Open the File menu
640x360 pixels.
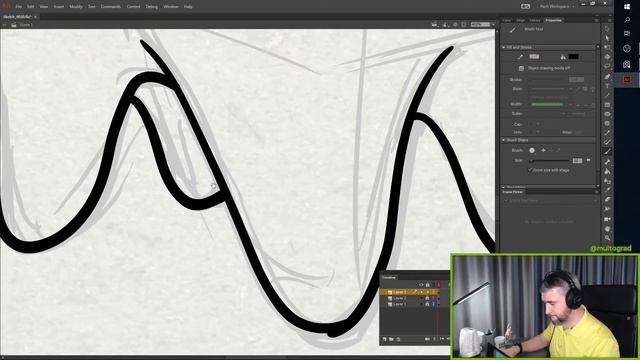18,7
